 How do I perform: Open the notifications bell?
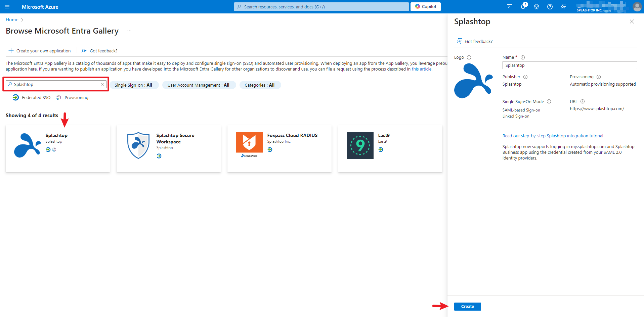pyautogui.click(x=523, y=7)
